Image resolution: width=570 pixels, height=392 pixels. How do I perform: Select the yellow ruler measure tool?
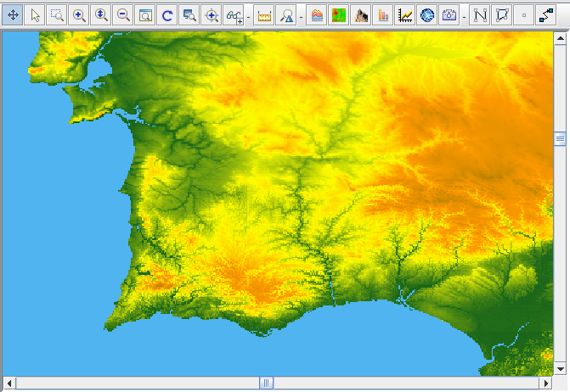264,15
